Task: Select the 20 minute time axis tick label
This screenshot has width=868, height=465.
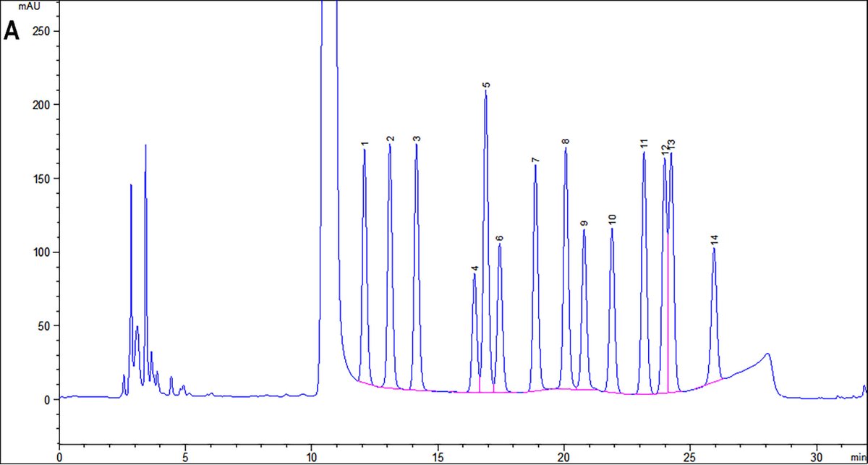Action: click(564, 458)
